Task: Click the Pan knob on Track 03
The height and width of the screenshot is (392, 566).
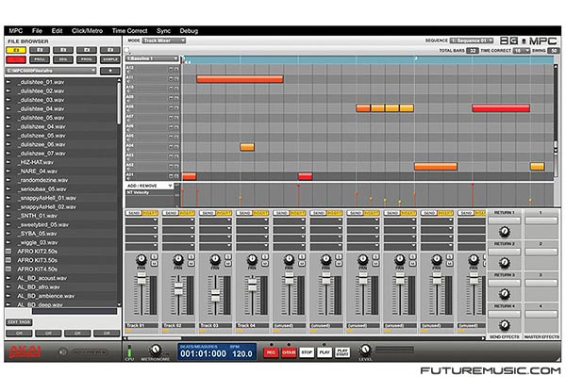Action: (x=215, y=259)
